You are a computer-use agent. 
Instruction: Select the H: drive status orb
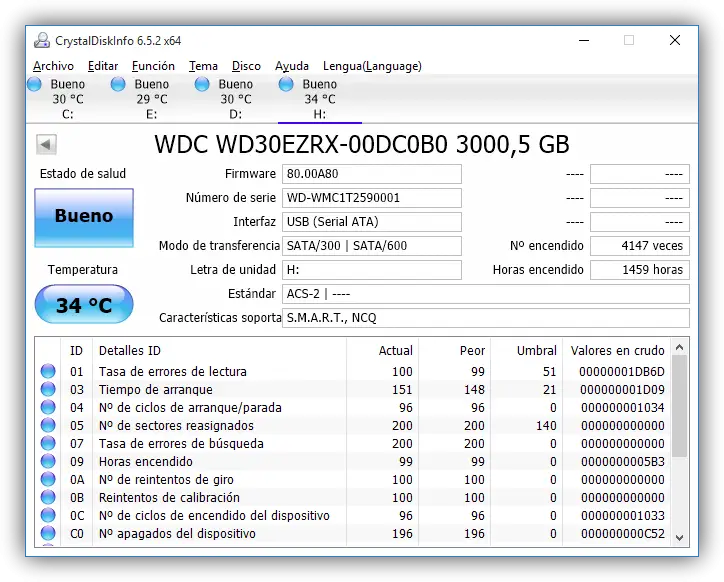click(x=286, y=84)
